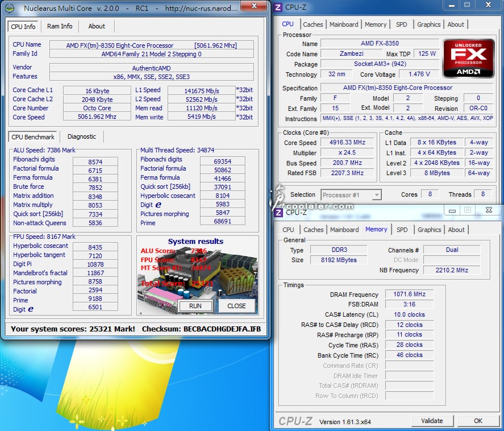The height and width of the screenshot is (431, 504).
Task: Click the OK button in CPU-Z
Action: point(478,421)
